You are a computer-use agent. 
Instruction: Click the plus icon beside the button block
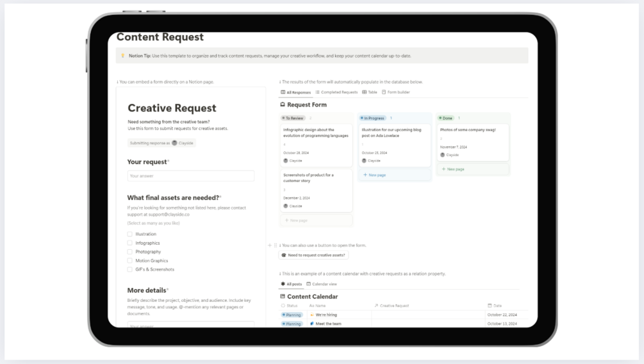[x=269, y=245]
